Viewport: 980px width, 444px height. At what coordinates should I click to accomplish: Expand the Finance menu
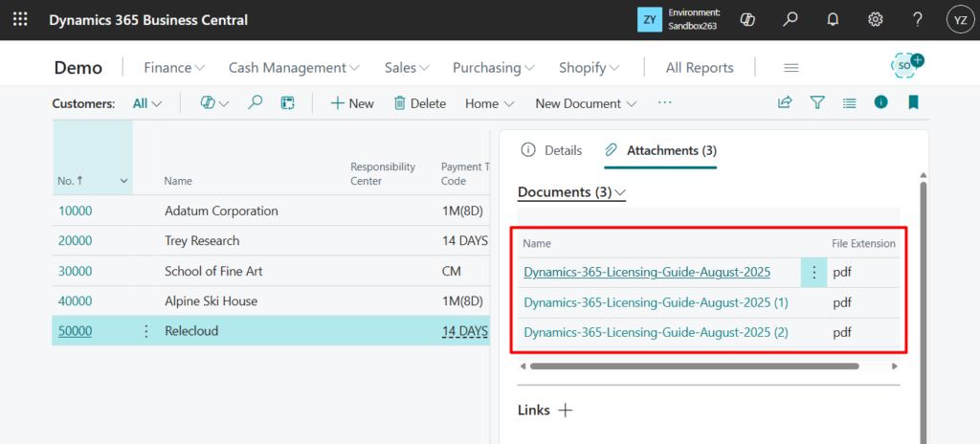tap(174, 68)
